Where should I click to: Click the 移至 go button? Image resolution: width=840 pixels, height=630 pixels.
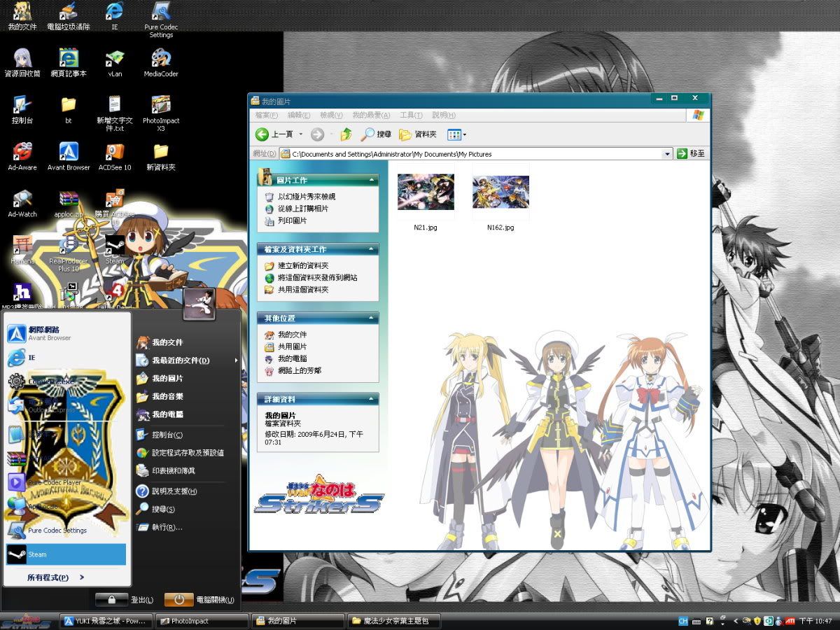692,154
